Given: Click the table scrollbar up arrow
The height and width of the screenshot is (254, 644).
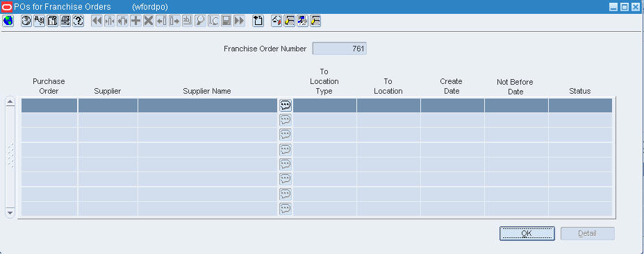Looking at the screenshot, I should click(10, 102).
